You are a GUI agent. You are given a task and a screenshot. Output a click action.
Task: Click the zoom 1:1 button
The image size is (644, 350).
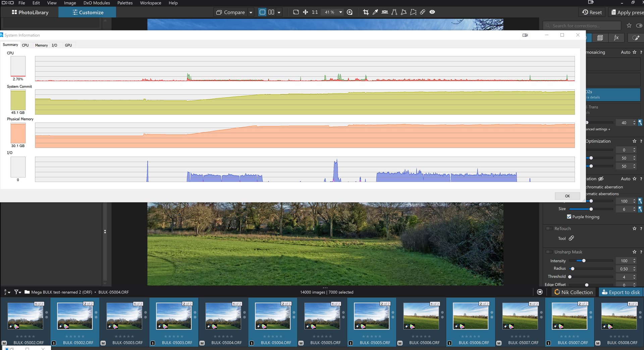pos(315,12)
